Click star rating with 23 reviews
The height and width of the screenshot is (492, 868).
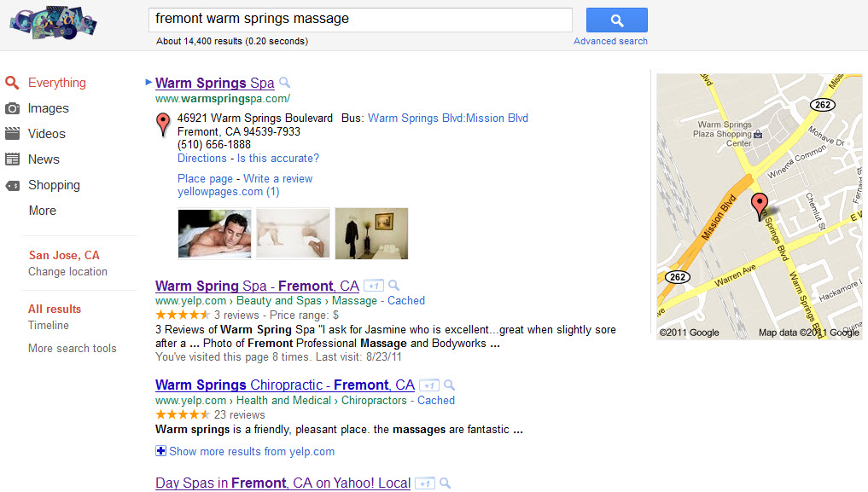(x=182, y=414)
